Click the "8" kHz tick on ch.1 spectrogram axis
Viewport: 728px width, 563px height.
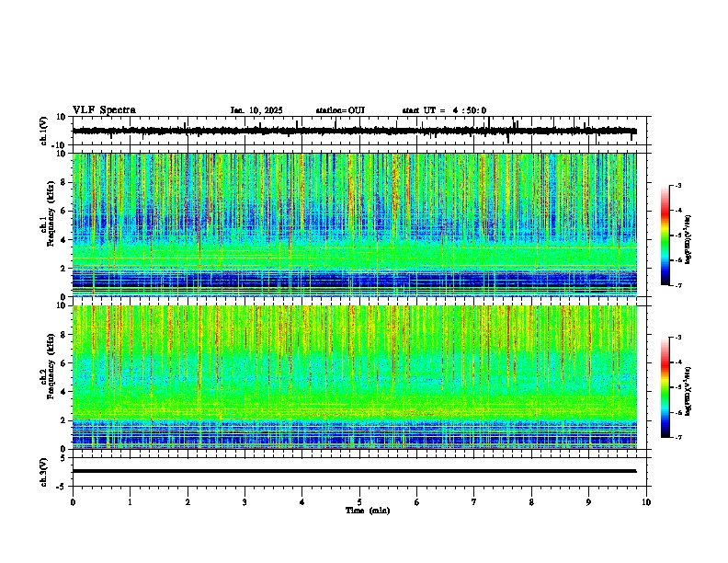[x=63, y=182]
